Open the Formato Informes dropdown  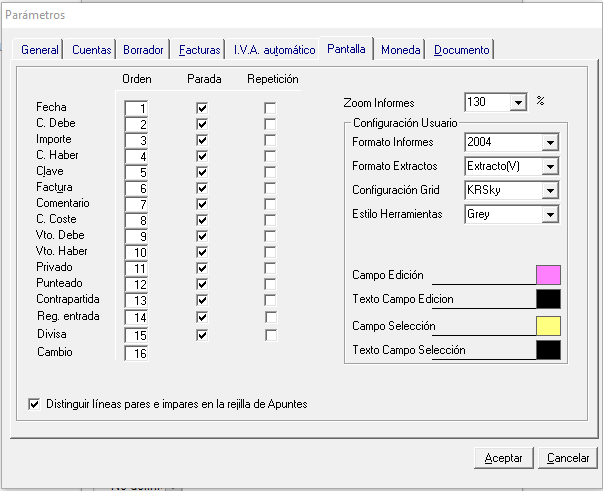tap(549, 142)
